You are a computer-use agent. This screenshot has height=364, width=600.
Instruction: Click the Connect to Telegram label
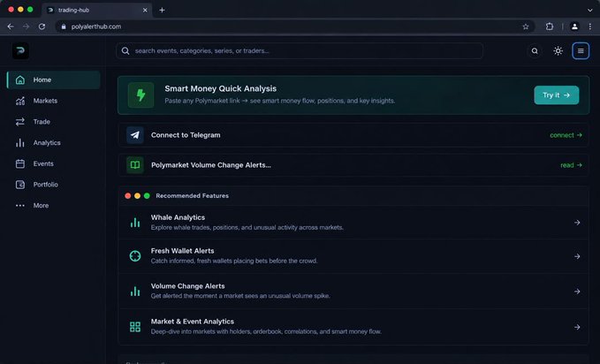click(x=186, y=135)
